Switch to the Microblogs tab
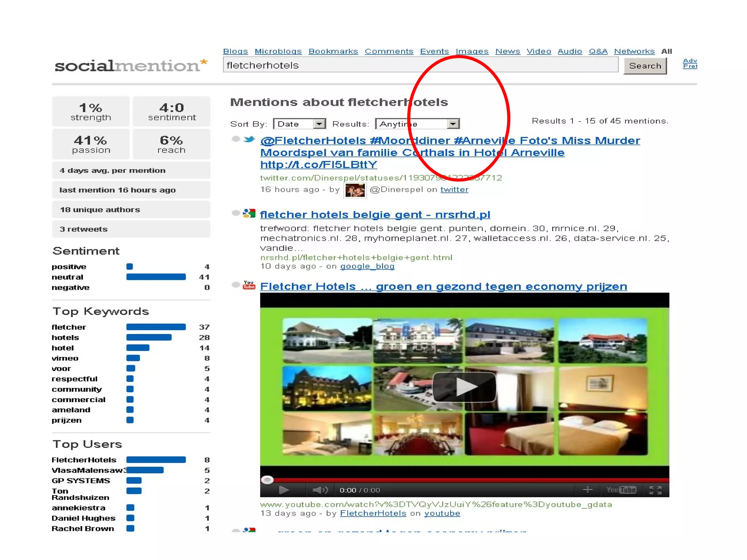747x560 pixels. tap(278, 51)
